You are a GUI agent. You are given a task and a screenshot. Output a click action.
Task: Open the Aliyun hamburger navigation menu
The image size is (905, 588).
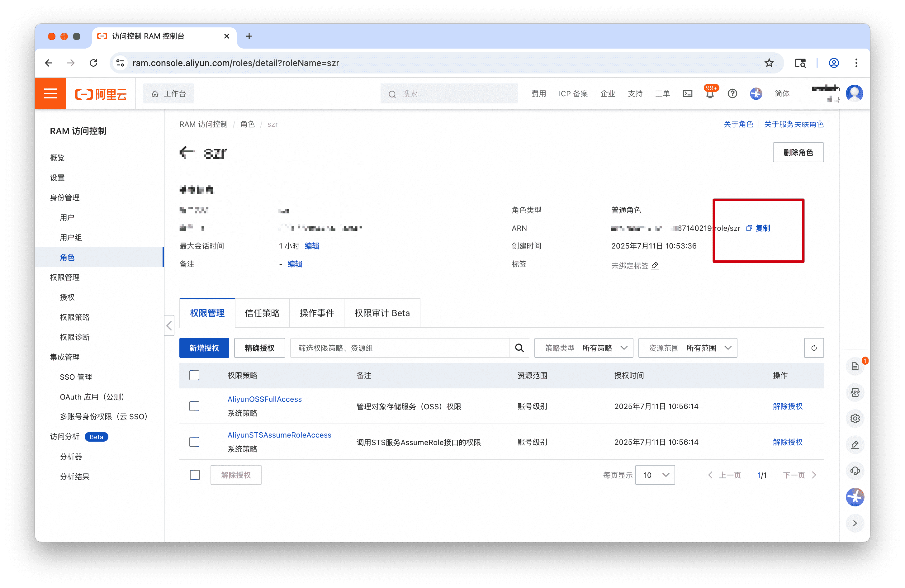pos(50,93)
